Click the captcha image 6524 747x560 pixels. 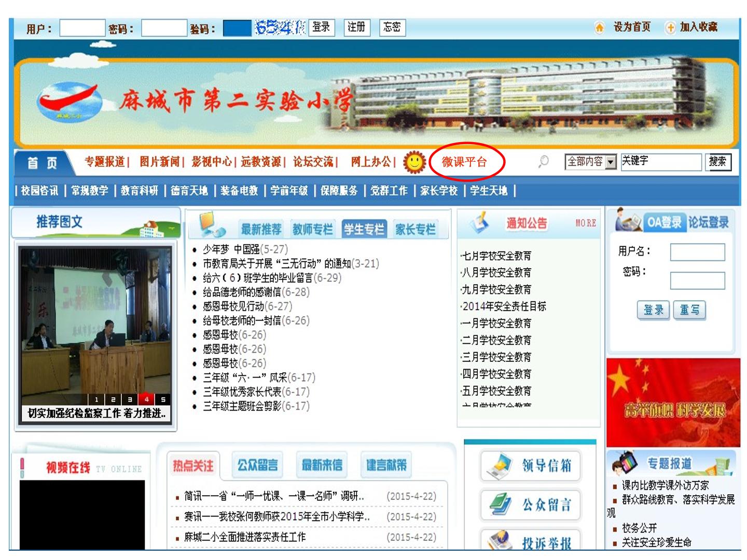tap(280, 27)
